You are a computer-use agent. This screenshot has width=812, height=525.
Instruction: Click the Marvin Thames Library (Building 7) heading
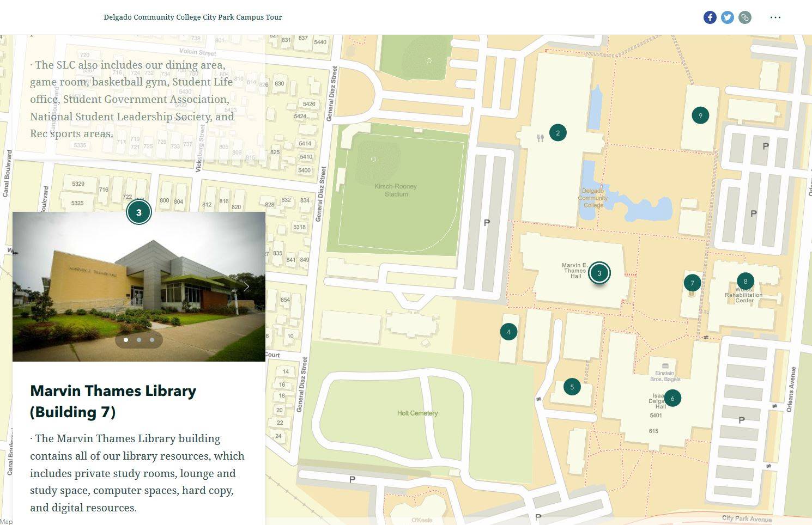[113, 401]
